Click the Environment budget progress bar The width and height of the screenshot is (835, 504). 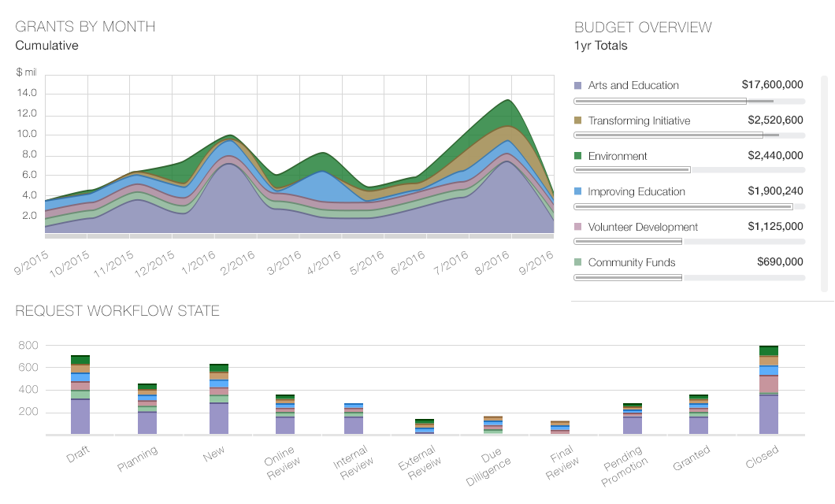688,170
